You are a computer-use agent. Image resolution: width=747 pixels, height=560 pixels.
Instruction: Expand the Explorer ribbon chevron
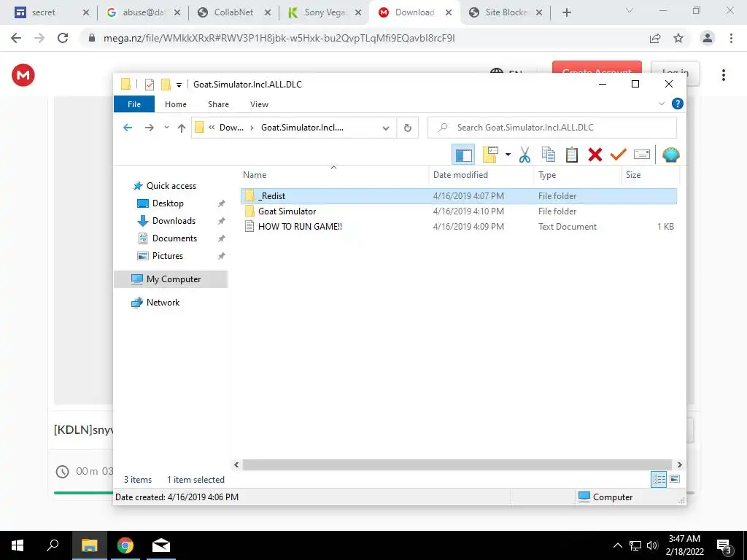661,104
